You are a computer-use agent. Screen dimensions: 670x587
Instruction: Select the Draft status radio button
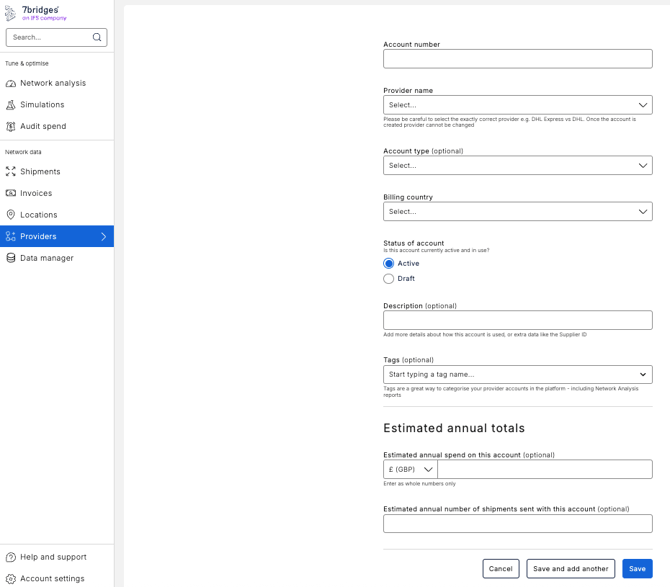tap(389, 279)
